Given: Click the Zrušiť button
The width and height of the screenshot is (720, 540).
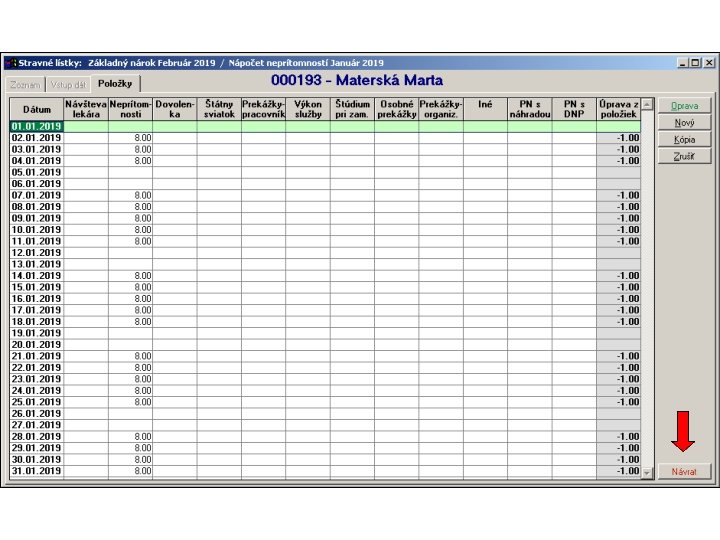Looking at the screenshot, I should click(684, 157).
